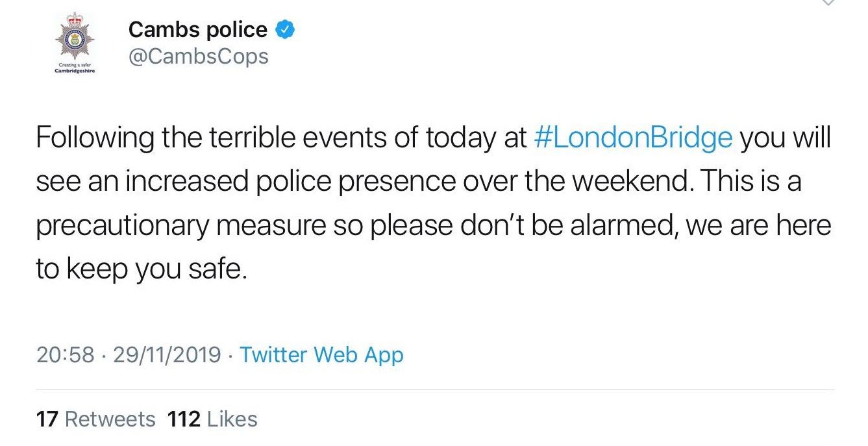
Task: Click the "Creating a safer Cambridgeshire" caption
Action: click(75, 72)
